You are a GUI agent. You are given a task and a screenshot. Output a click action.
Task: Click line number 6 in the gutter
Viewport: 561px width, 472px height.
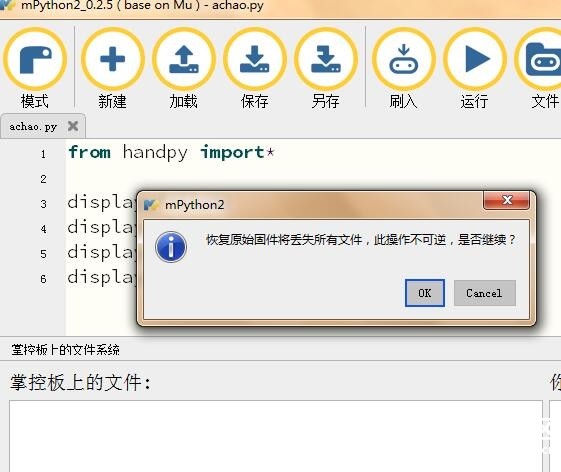[x=43, y=279]
